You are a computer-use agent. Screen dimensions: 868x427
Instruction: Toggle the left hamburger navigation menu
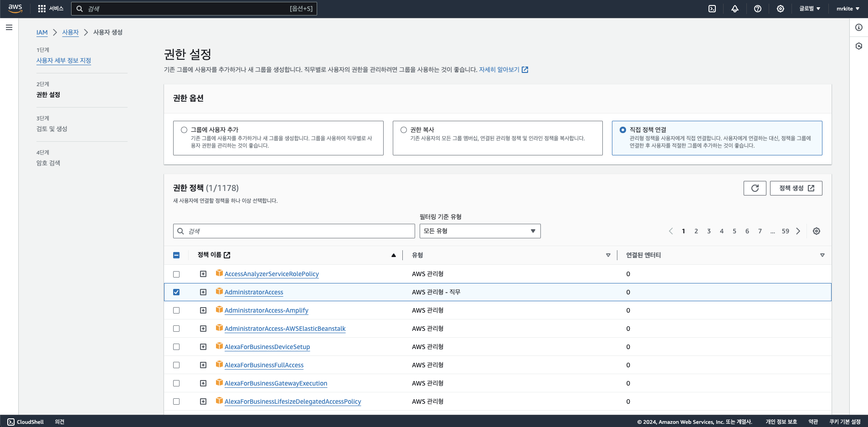pyautogui.click(x=9, y=27)
